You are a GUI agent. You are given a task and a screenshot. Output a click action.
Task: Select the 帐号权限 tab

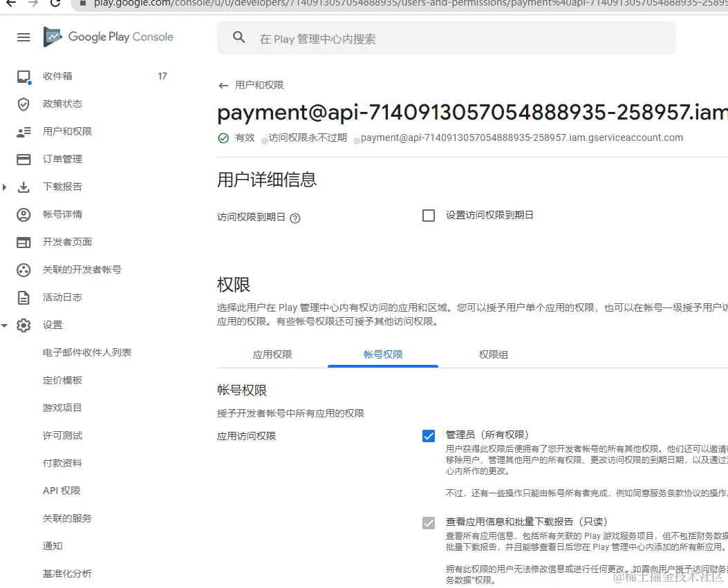coord(383,354)
